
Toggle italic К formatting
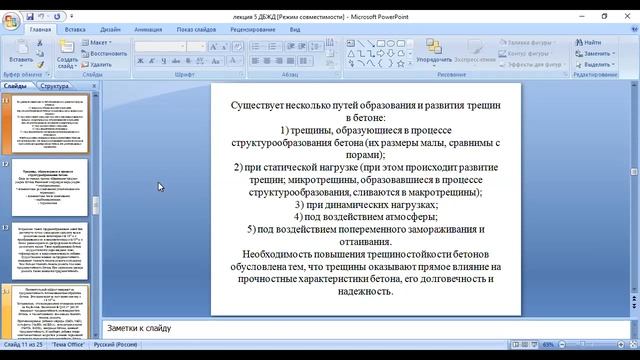coord(152,61)
